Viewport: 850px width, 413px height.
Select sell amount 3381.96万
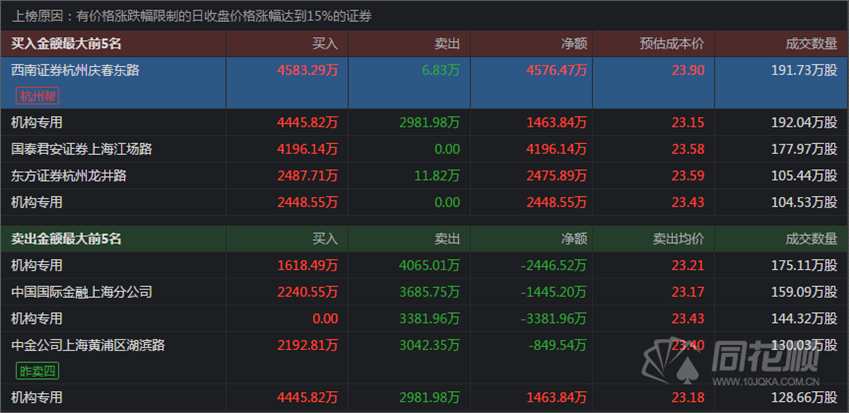[x=430, y=318]
